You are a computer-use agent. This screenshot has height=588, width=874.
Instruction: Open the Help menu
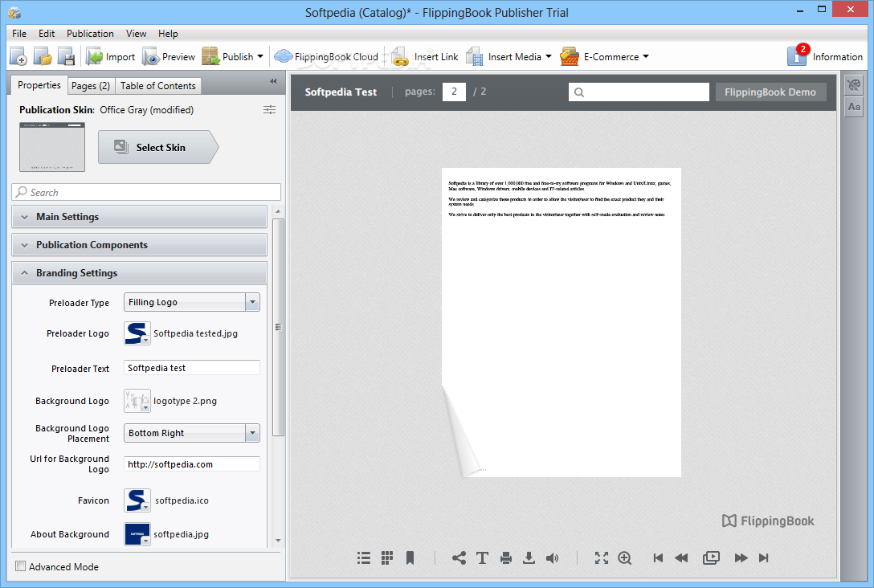tap(168, 34)
